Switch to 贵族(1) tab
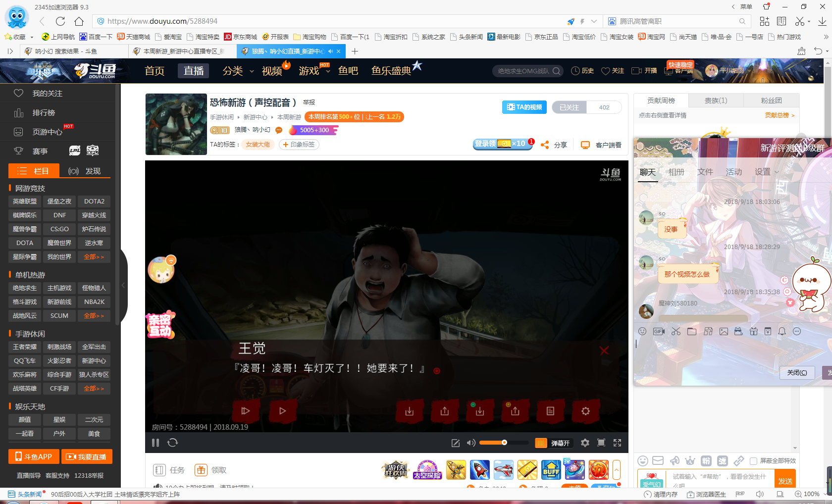This screenshot has height=504, width=832. (716, 101)
